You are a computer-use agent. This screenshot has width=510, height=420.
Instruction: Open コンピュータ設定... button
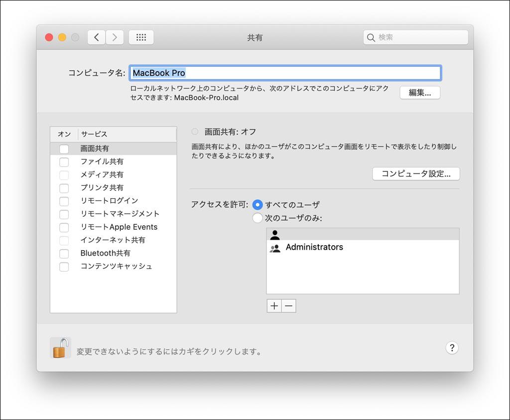(416, 174)
